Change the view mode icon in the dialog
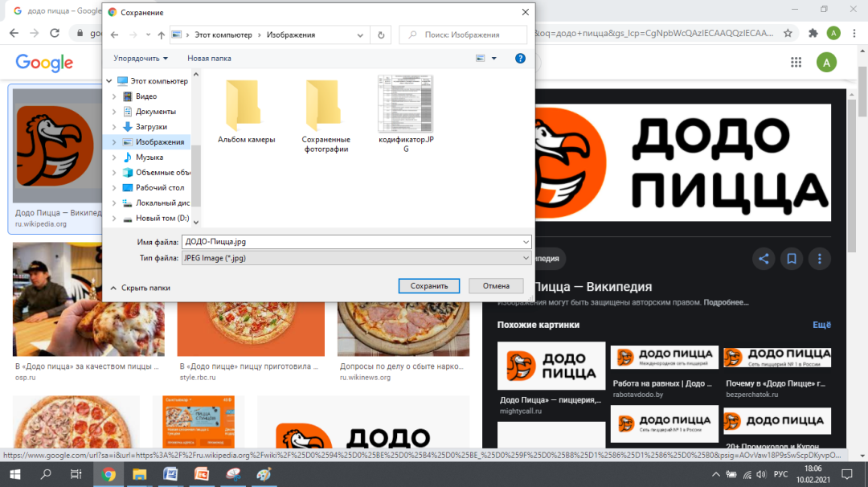Viewport: 868px width, 487px height. pos(481,58)
